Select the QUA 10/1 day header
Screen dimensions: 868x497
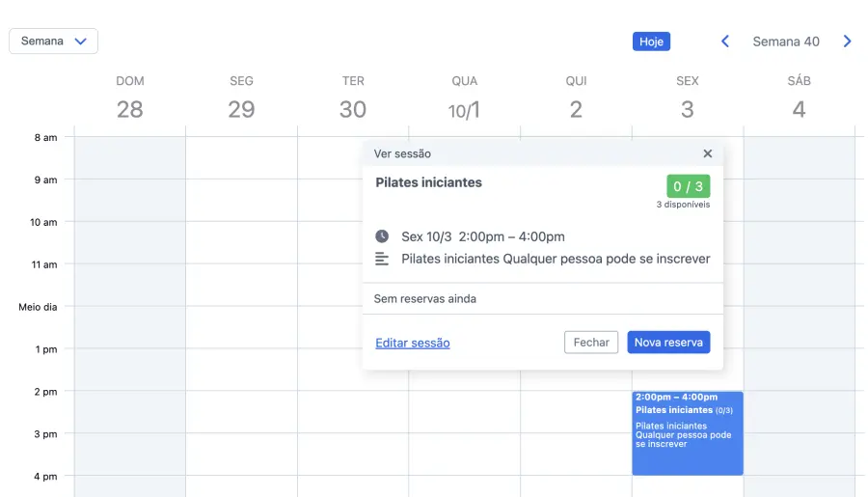464,97
